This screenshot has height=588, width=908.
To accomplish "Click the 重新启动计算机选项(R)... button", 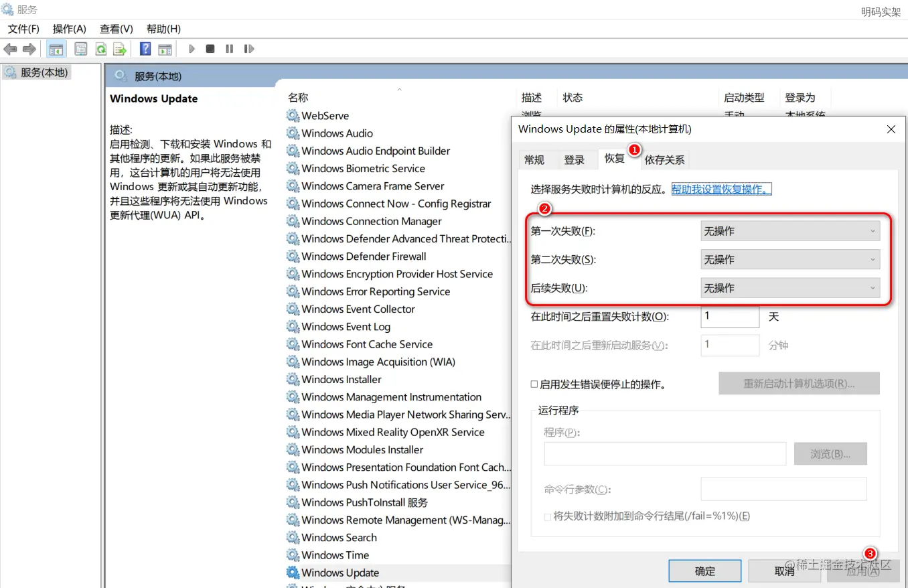I will point(799,384).
